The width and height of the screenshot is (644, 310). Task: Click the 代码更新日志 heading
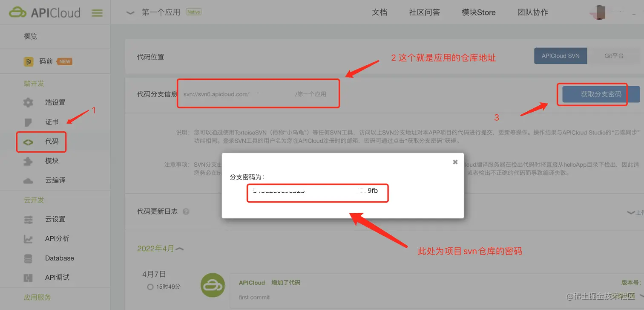(157, 211)
